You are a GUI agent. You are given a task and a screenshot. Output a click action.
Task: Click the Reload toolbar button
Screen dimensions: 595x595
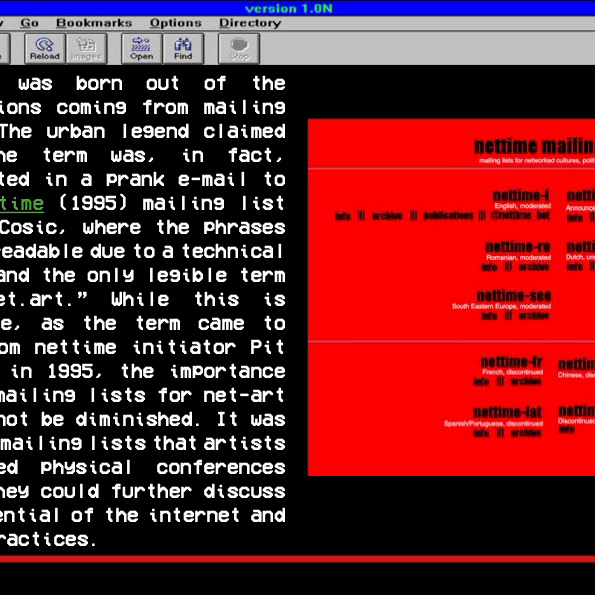[45, 48]
